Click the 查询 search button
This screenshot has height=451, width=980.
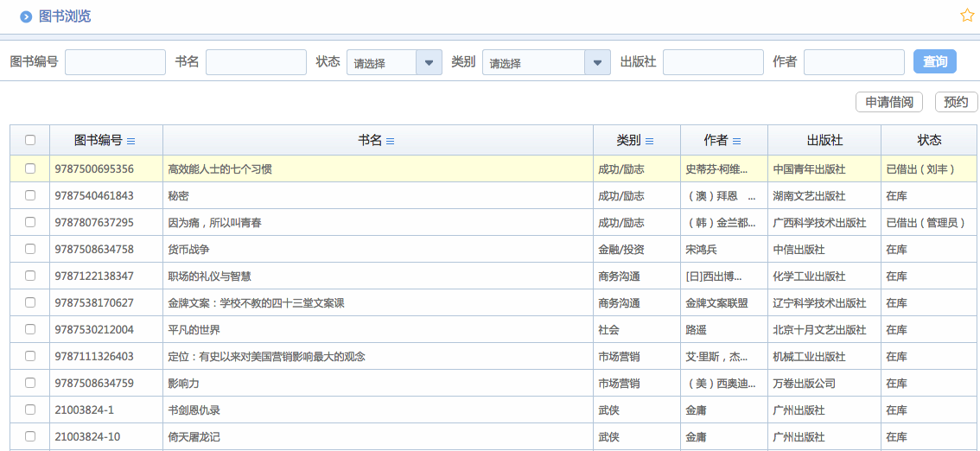(x=934, y=61)
